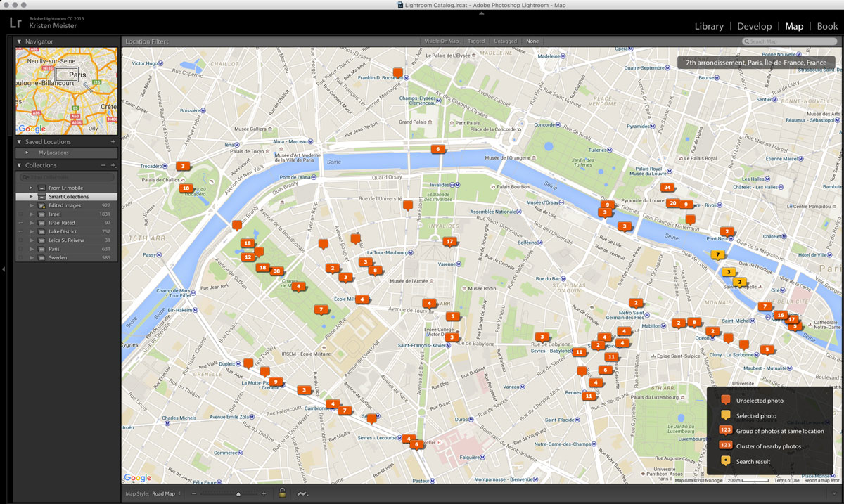The image size is (844, 504).
Task: Click the yellow selected marker labeled 7
Action: (x=717, y=254)
